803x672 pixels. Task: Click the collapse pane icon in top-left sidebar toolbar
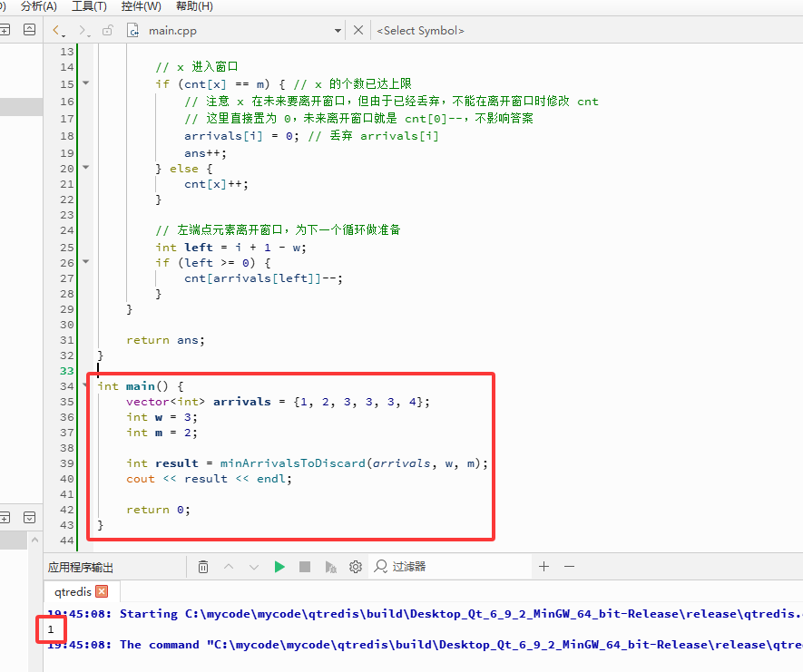[x=30, y=30]
